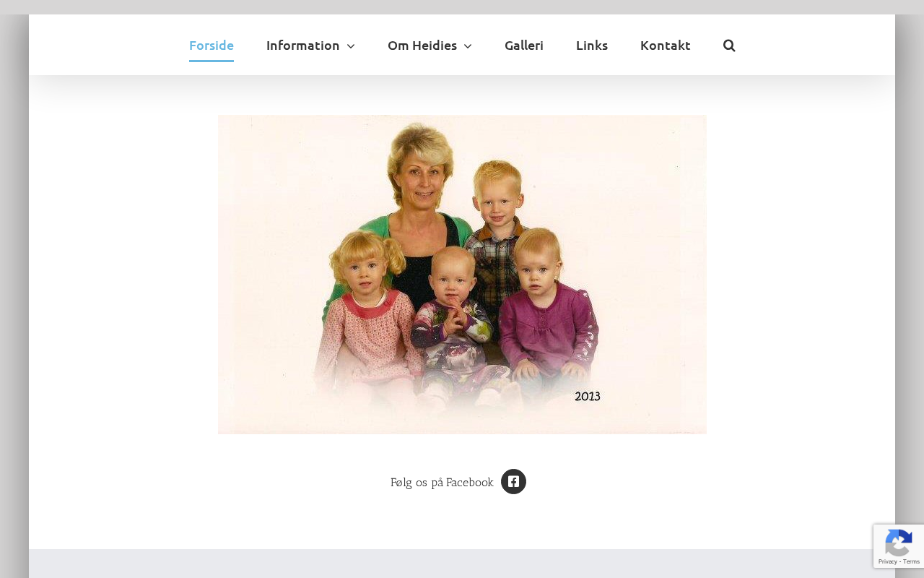This screenshot has width=924, height=578.
Task: Open reCAPTCHA Privacy link
Action: [x=887, y=561]
